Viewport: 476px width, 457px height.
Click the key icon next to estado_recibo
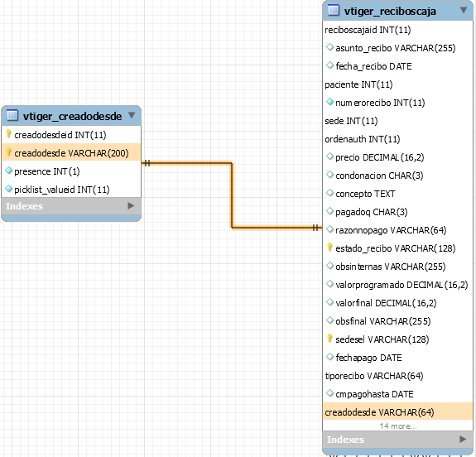(329, 248)
